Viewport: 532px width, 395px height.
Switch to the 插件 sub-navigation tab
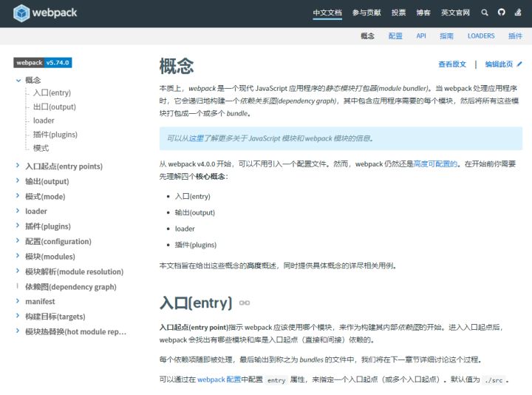click(516, 36)
